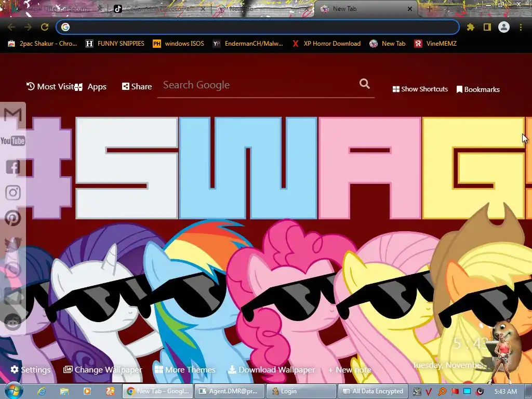
Task: Open the New Tab bookmark
Action: click(388, 44)
